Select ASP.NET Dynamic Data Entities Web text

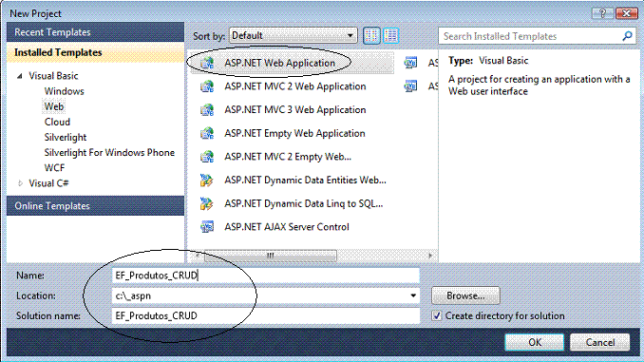point(305,180)
